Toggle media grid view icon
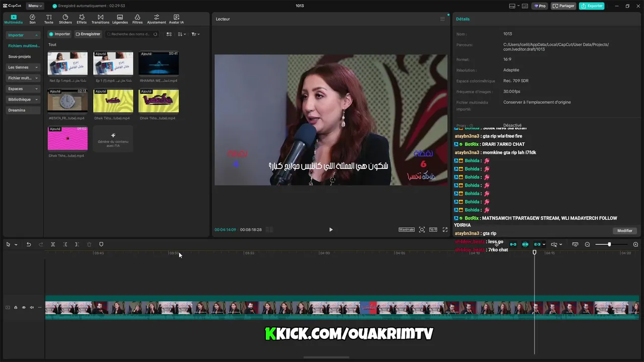The height and width of the screenshot is (362, 644). coord(169,34)
